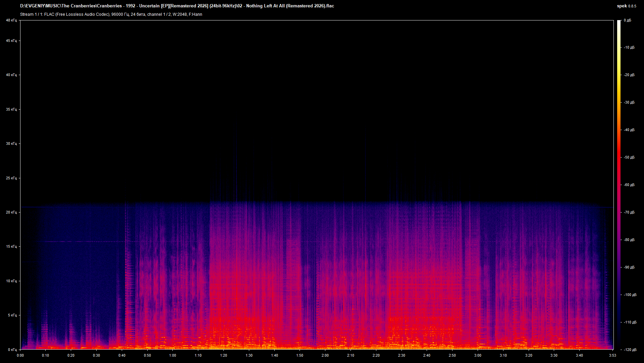
Task: Click the 2:00 time axis marker
Action: pos(325,355)
